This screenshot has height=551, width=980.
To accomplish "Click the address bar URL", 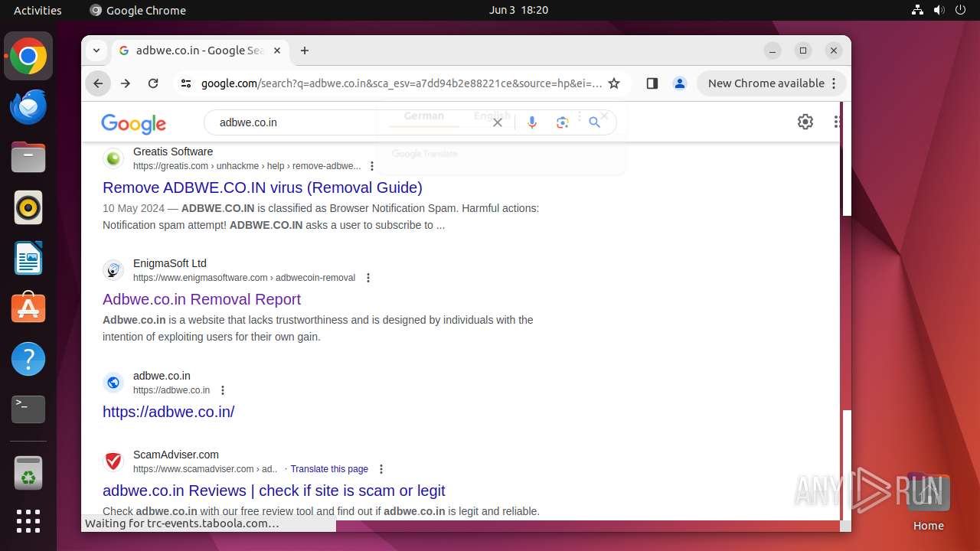I will pos(402,83).
